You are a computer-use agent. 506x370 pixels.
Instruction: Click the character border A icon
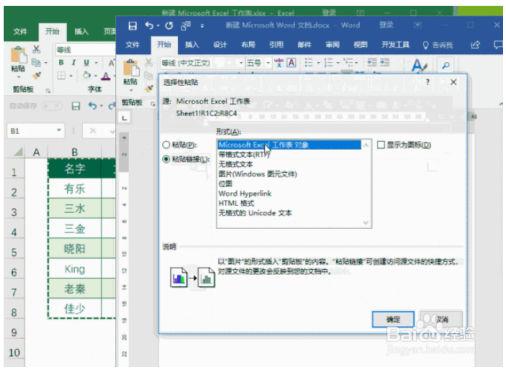coord(291,63)
